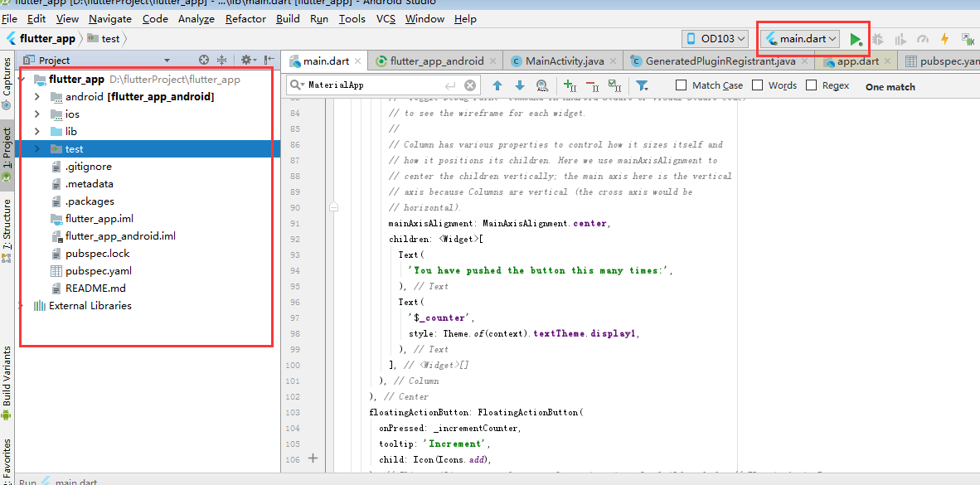The width and height of the screenshot is (980, 485).
Task: Toggle the Project tool window button
Action: (7, 153)
